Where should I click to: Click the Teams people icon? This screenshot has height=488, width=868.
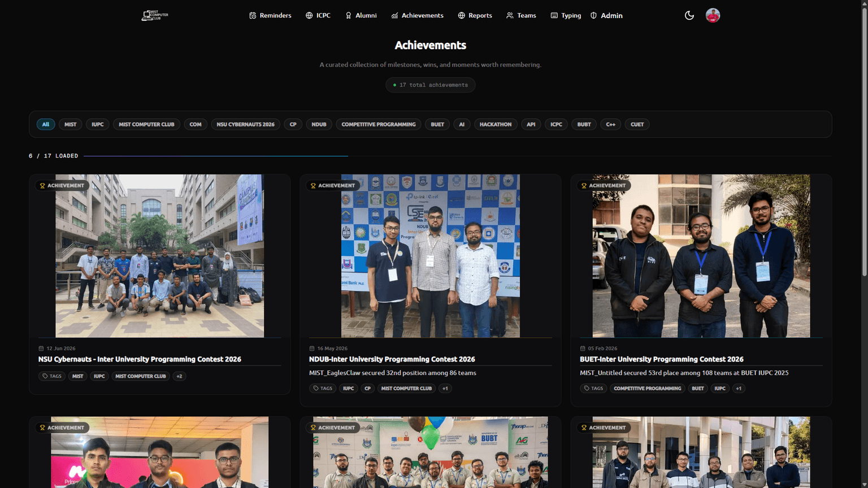[x=510, y=16]
